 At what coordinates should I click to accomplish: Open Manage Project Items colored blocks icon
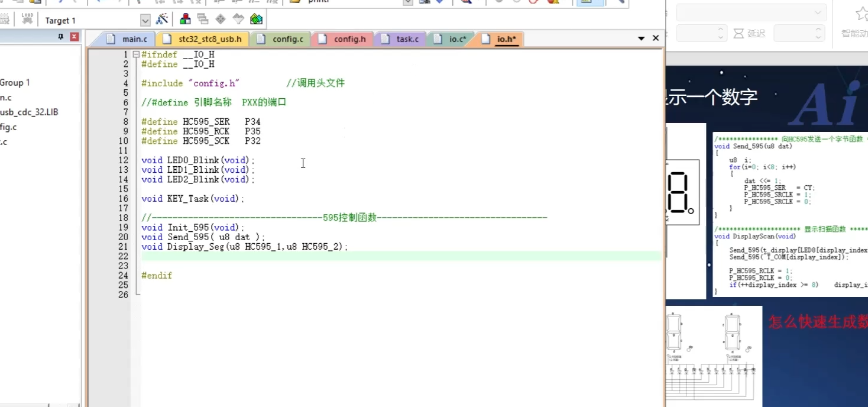click(186, 20)
